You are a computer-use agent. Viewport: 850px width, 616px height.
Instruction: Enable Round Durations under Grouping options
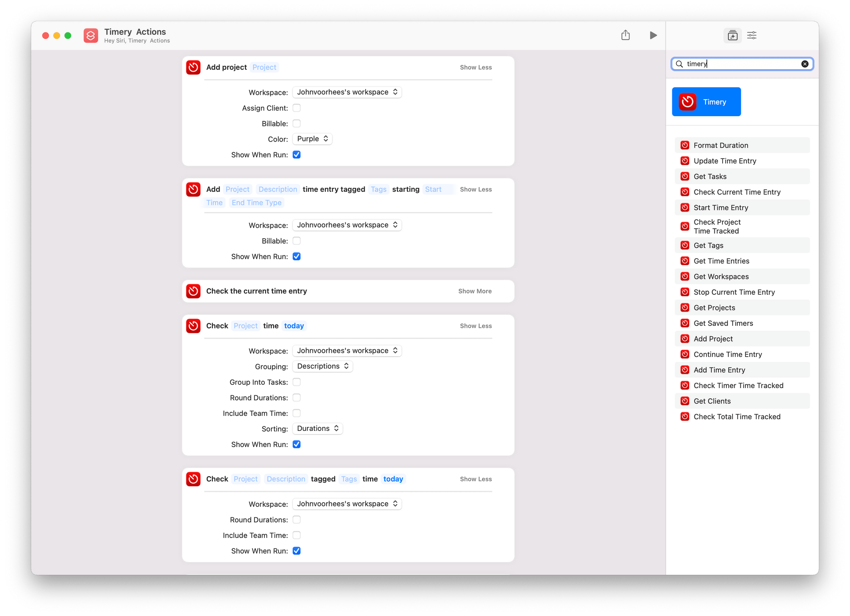(296, 398)
